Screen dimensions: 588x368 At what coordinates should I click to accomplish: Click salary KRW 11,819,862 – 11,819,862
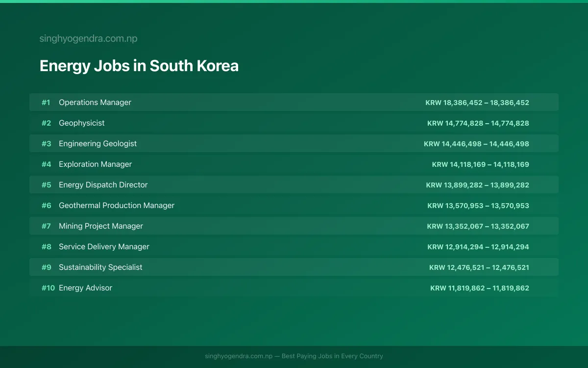click(x=480, y=288)
